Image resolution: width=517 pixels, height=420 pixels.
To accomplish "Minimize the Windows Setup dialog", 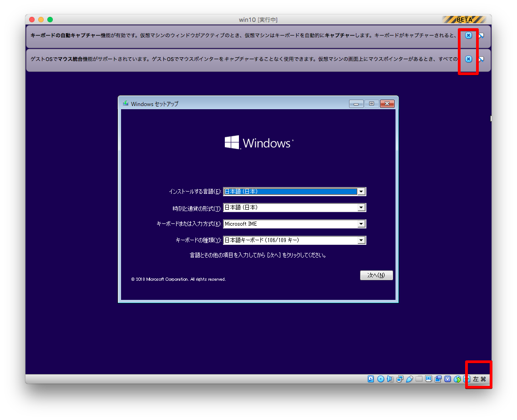I will (x=356, y=104).
